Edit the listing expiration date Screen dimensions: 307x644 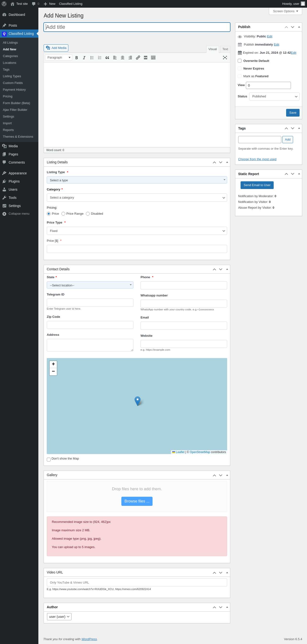294,53
